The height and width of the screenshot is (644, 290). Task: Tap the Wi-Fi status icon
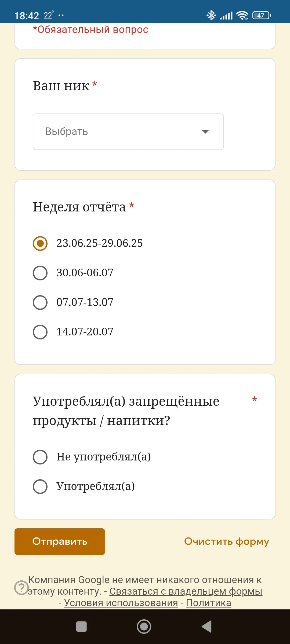(x=241, y=16)
